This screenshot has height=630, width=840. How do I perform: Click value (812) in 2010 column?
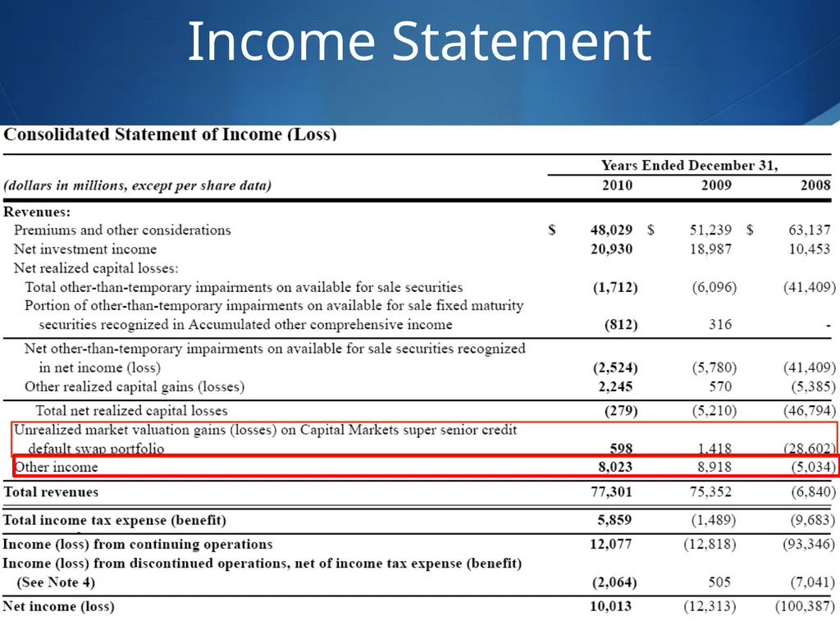(621, 325)
